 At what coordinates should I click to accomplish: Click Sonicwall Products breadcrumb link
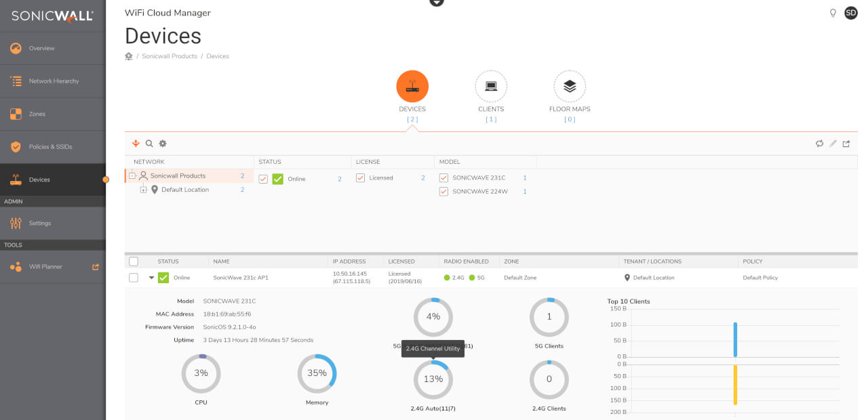170,56
